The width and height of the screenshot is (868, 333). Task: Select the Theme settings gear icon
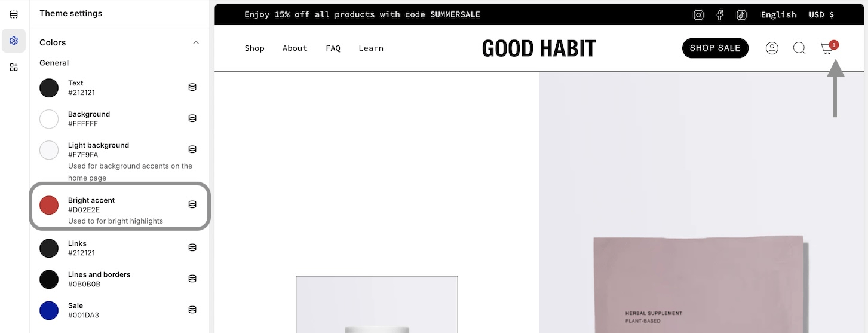[14, 41]
